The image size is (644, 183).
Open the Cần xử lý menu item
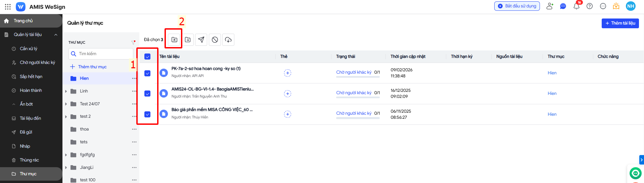[29, 49]
